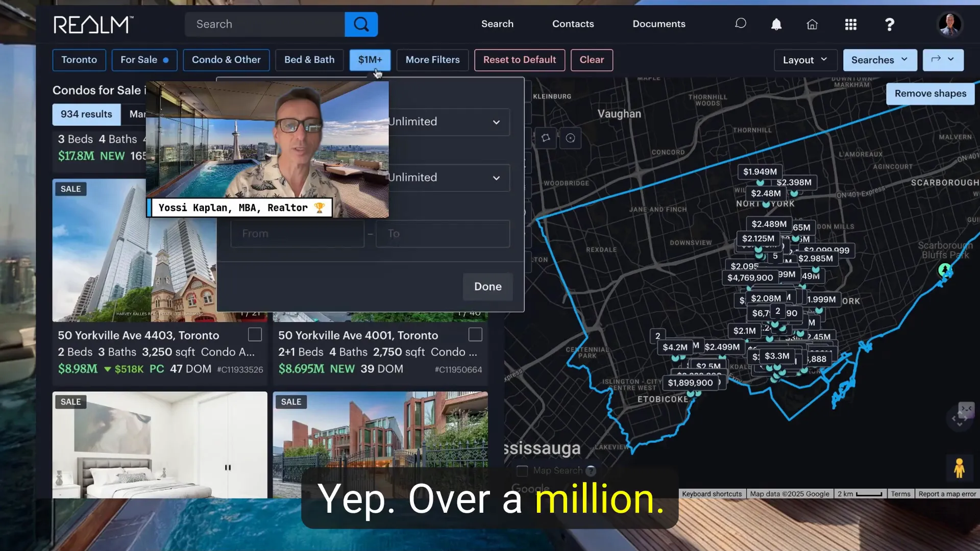Click the $8.98M listing price
This screenshot has width=980, height=551.
[x=78, y=369]
